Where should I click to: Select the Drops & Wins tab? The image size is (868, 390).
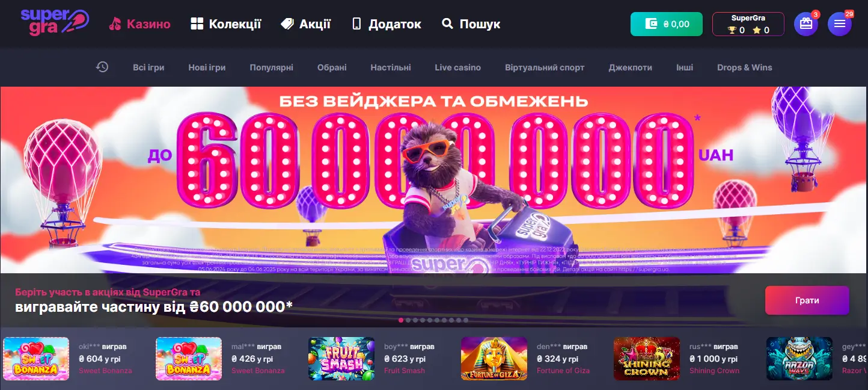745,67
